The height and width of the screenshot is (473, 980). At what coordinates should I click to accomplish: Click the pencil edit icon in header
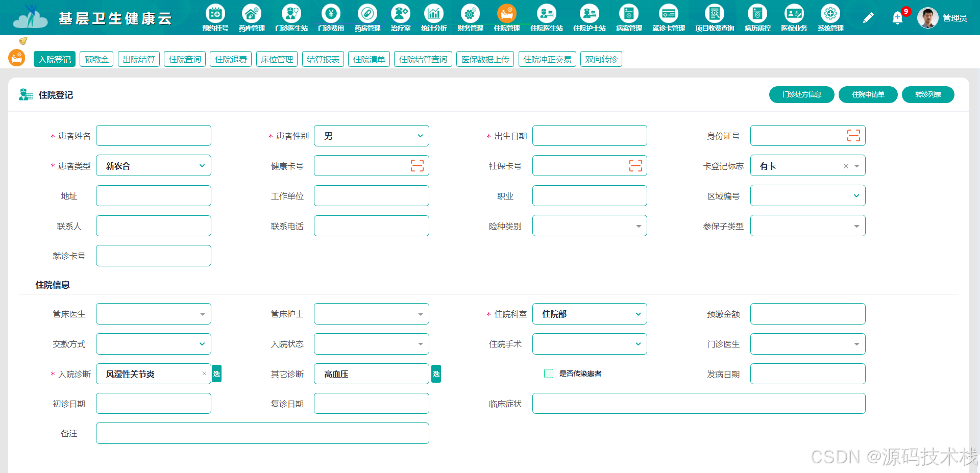pos(868,18)
